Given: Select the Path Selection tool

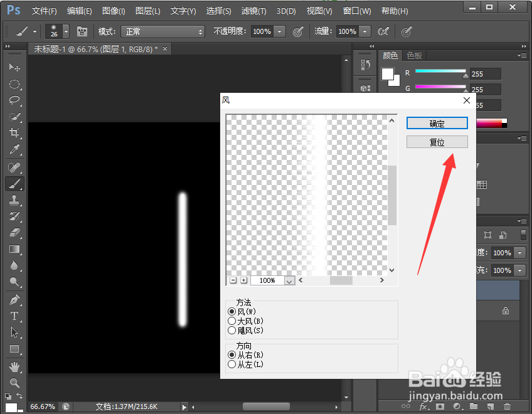Looking at the screenshot, I should coord(14,332).
